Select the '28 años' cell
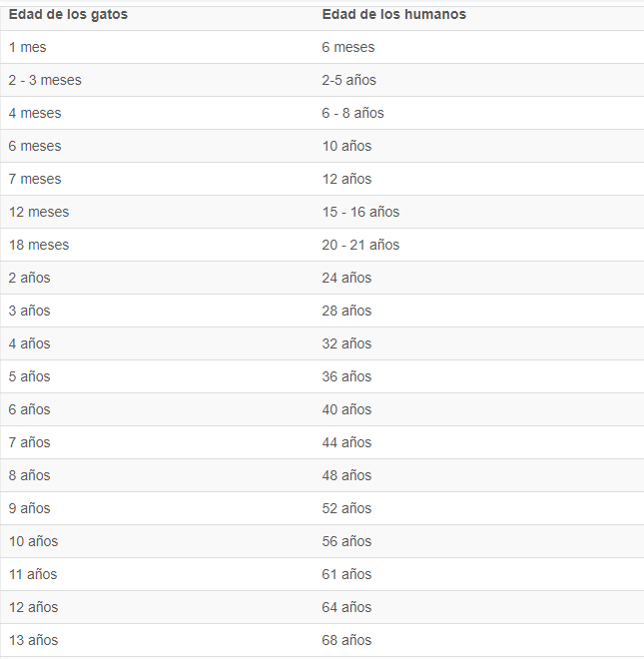Viewport: 644px width, 659px height. pos(346,311)
